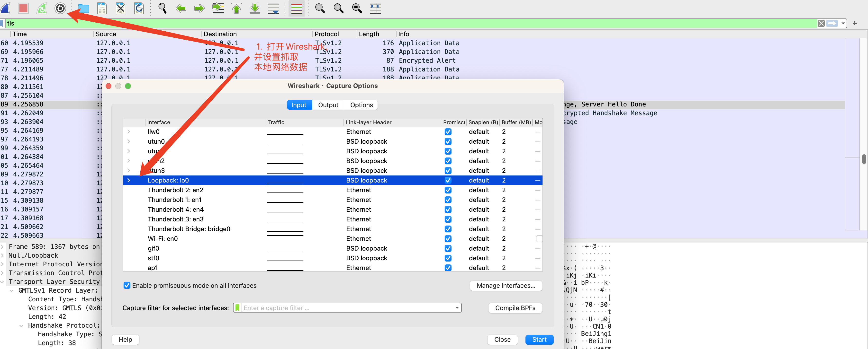Reset packet text to normal size
868x349 pixels.
(x=357, y=8)
